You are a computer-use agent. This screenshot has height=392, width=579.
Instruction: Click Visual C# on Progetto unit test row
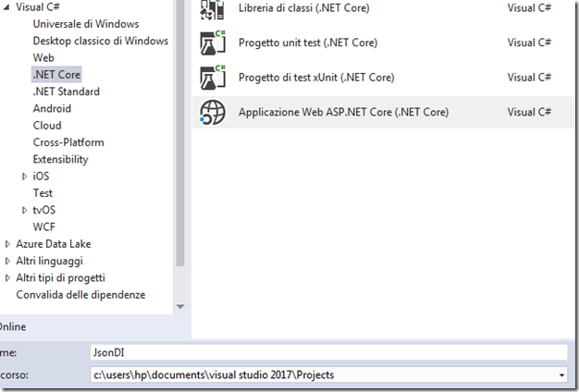(529, 43)
